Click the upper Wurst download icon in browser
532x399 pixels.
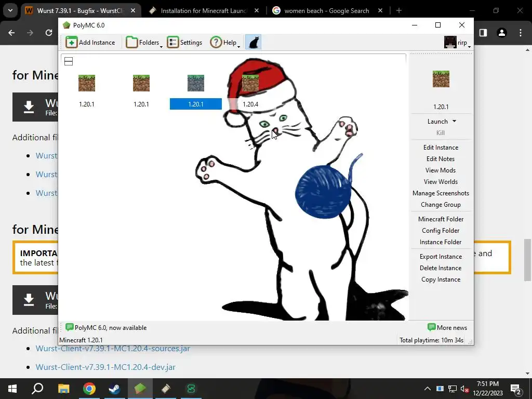pos(29,107)
